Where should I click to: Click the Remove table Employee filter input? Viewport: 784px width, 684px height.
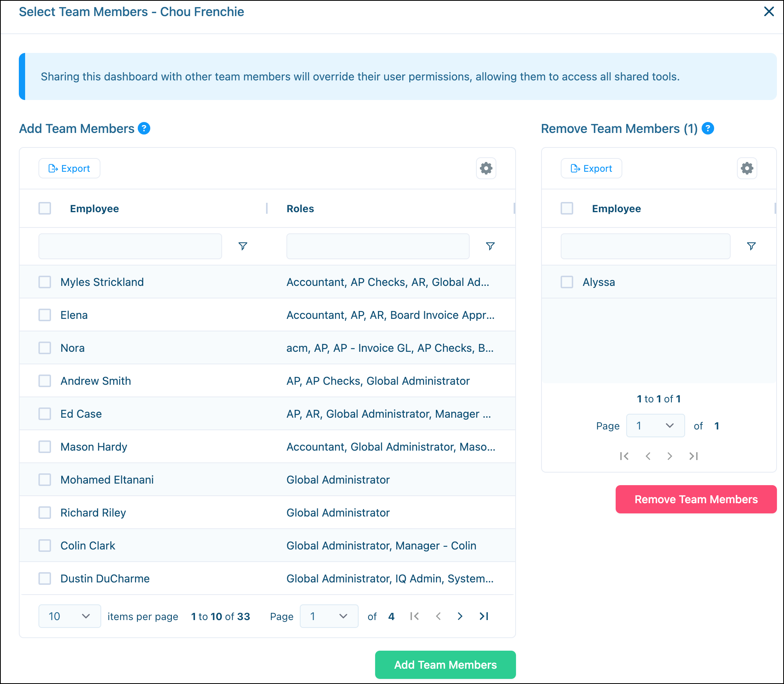coord(645,246)
